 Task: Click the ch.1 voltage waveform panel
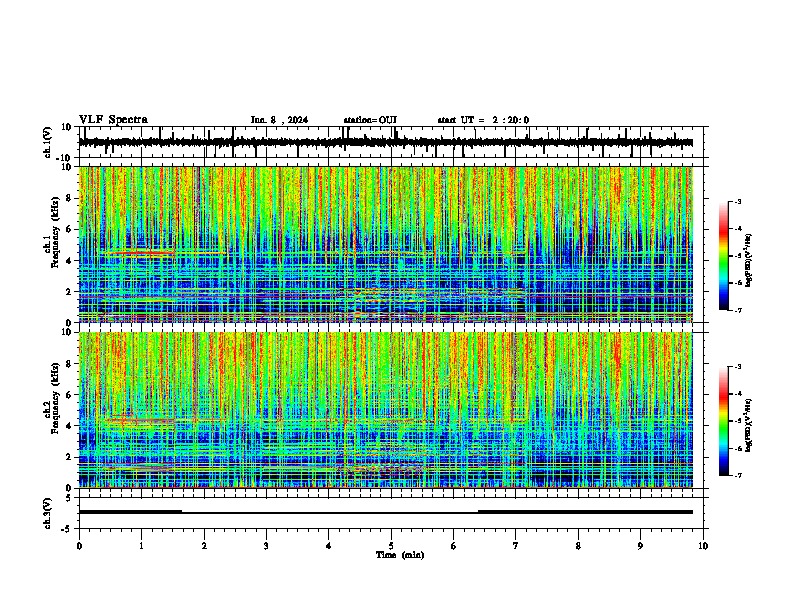393,142
